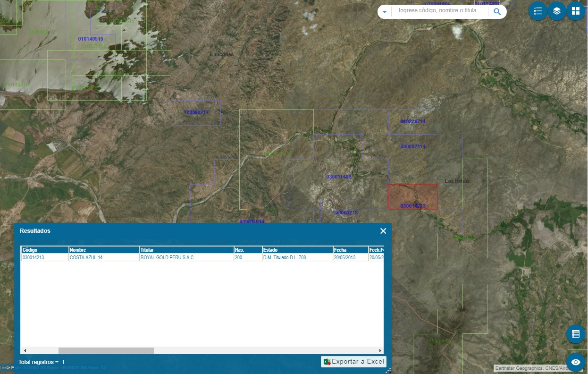The image size is (588, 374).
Task: Sort by the Código column header
Action: pyautogui.click(x=45, y=250)
